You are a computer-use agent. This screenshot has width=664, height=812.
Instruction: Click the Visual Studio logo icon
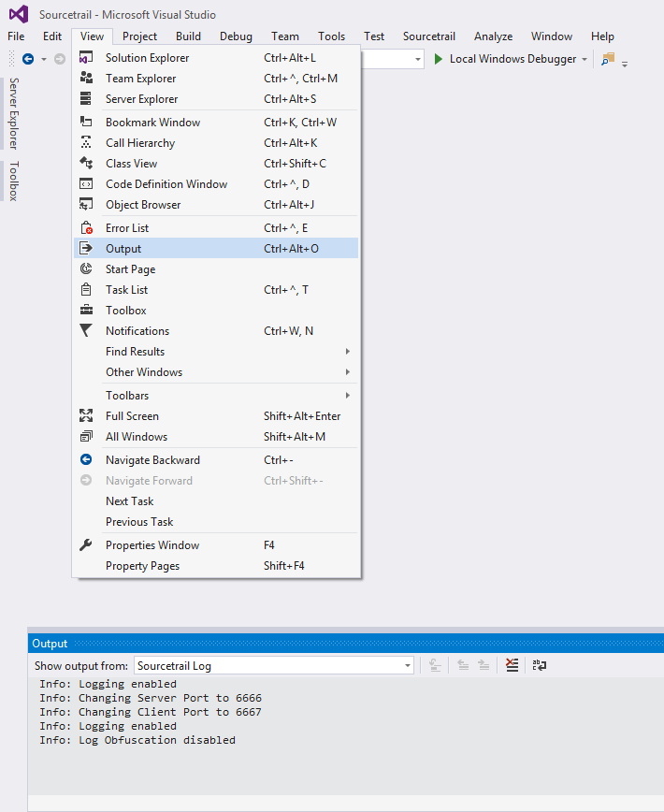(x=19, y=14)
